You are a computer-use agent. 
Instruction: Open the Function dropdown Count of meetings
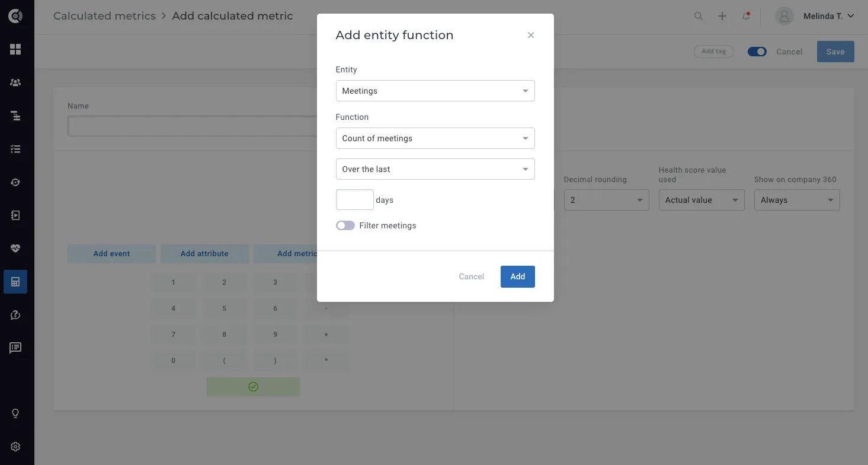(435, 138)
